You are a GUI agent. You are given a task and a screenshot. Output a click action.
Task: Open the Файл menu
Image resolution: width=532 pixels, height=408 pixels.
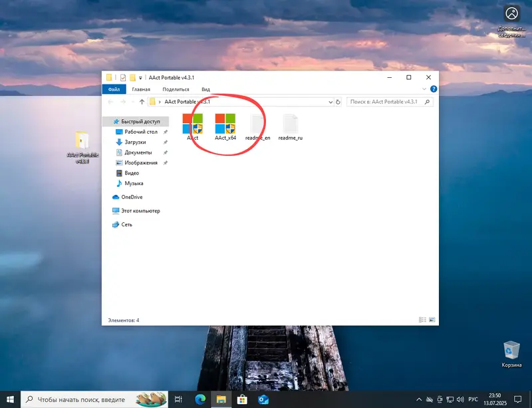point(114,89)
